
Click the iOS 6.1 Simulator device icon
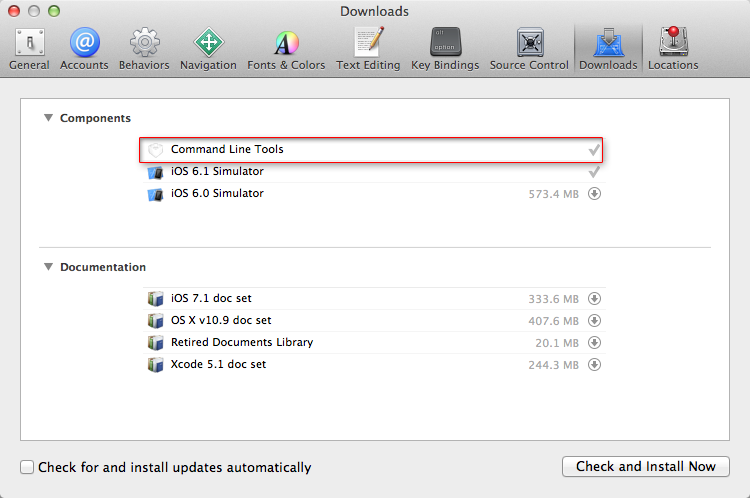155,172
